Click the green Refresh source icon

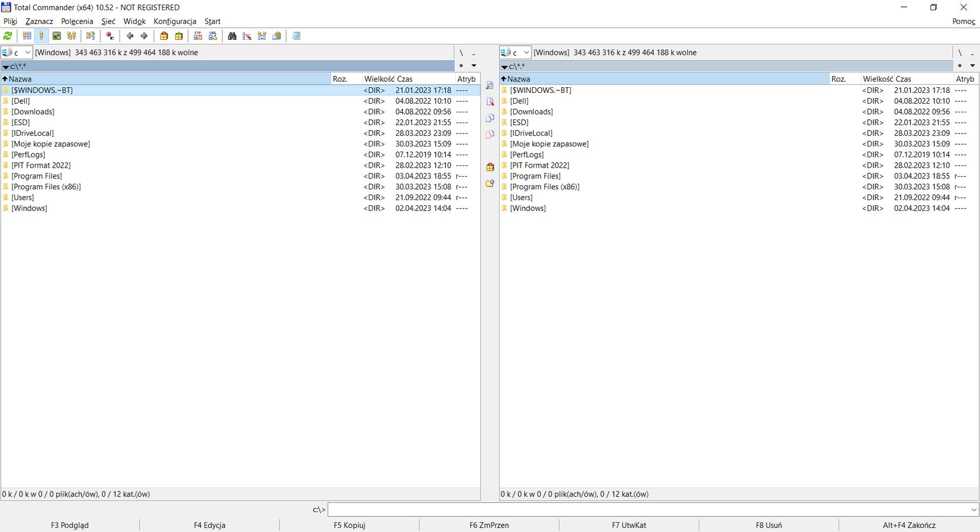tap(8, 36)
